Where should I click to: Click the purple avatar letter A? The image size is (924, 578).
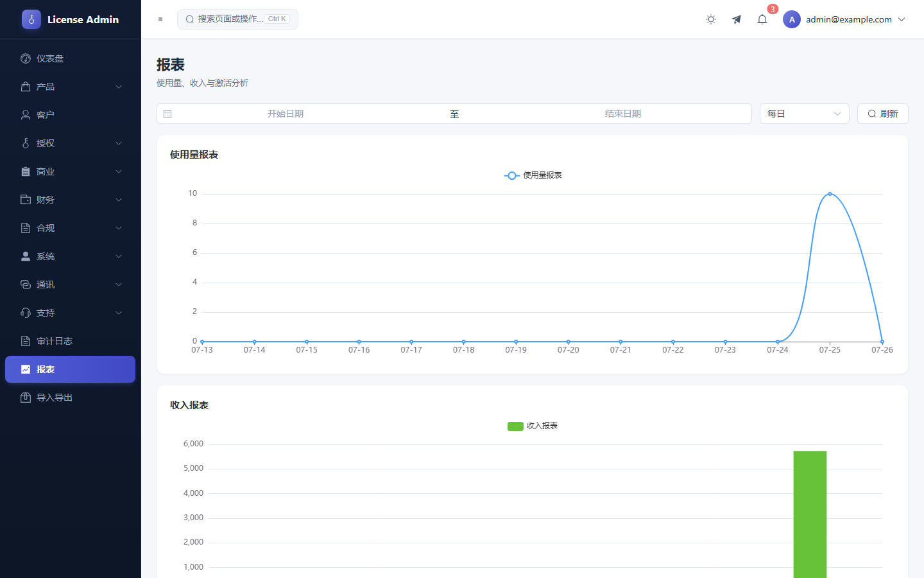click(792, 19)
